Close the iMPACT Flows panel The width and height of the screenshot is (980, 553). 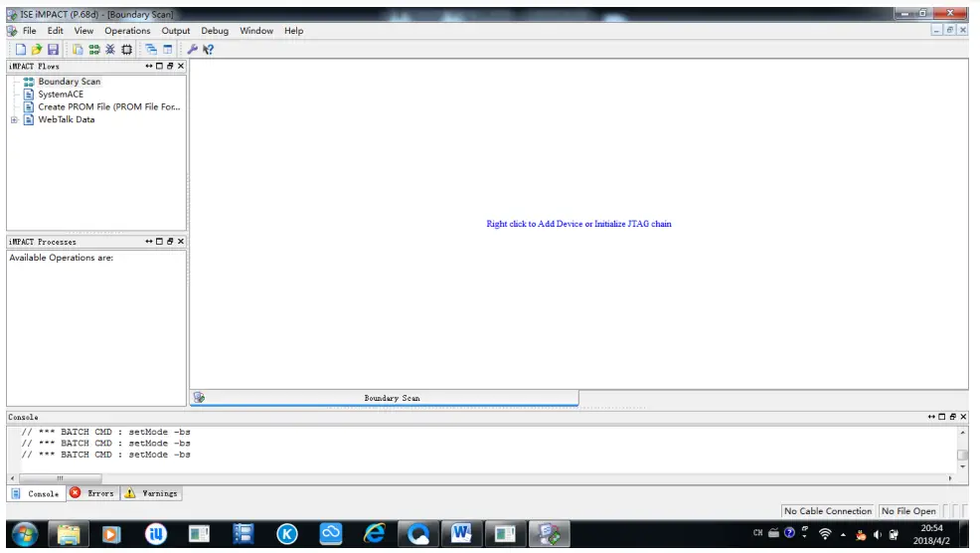[x=181, y=66]
